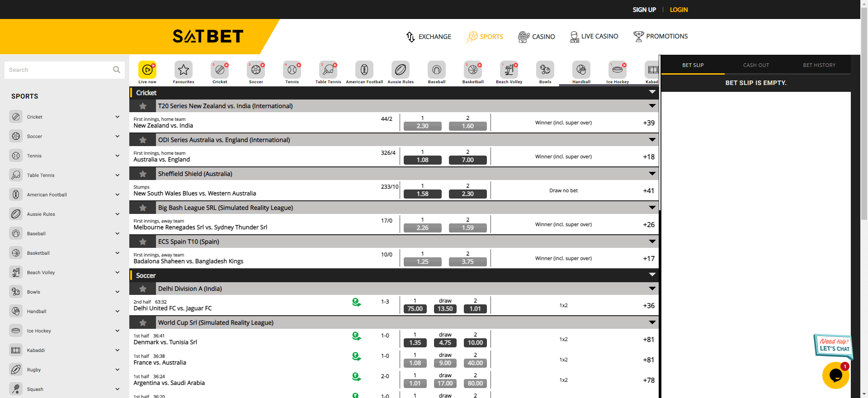Collapse the ODI Series Australia vs. England group
This screenshot has height=398, width=868.
652,140
